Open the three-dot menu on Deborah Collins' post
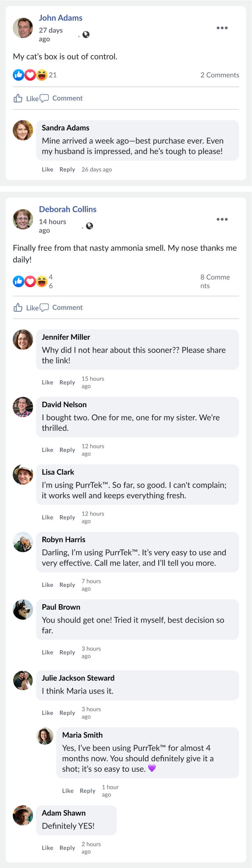The height and width of the screenshot is (868, 252). 222,219
